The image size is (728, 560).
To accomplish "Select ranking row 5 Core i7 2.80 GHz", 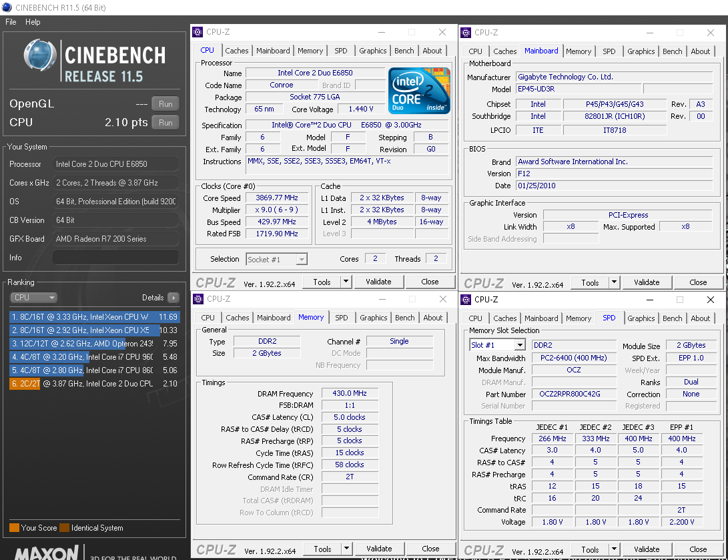I will click(94, 370).
